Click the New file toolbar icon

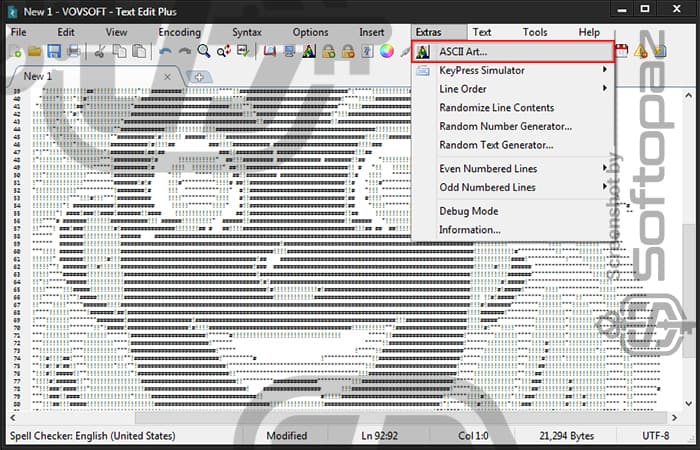pyautogui.click(x=15, y=51)
